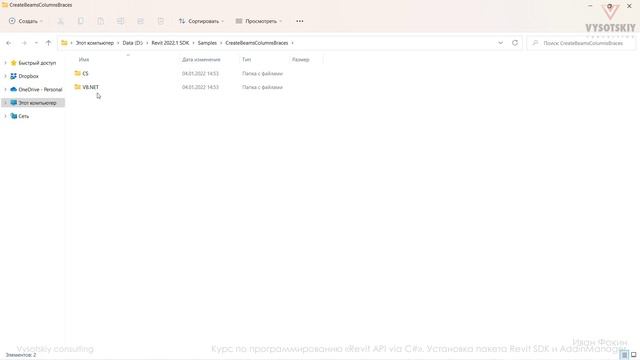The width and height of the screenshot is (640, 360).
Task: Open the Сортировать sort dropdown
Action: 201,21
